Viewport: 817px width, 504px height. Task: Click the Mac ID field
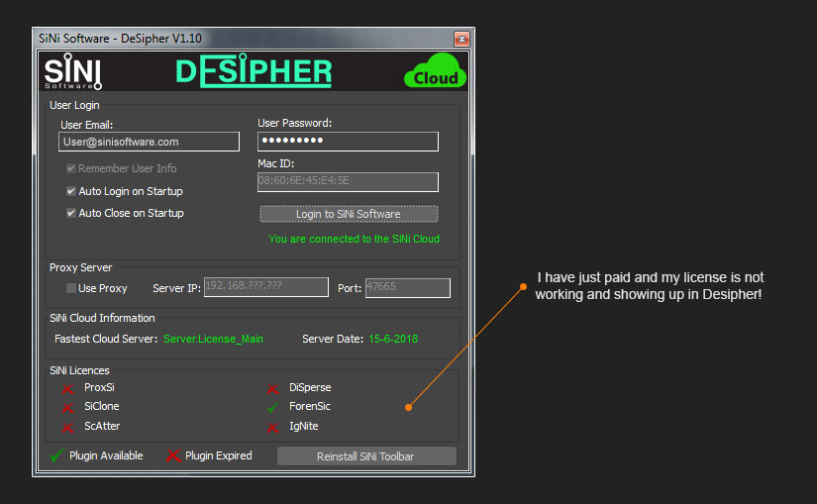pyautogui.click(x=348, y=182)
